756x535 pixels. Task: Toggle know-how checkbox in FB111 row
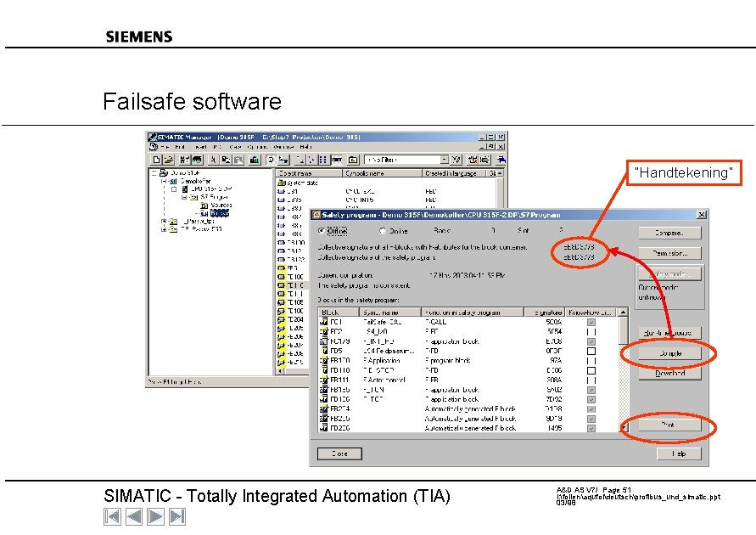click(x=591, y=380)
